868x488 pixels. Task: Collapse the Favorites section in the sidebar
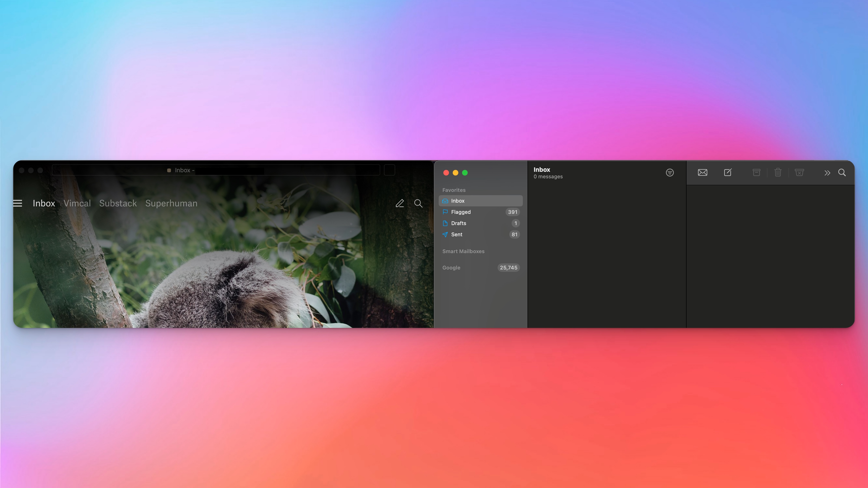[x=454, y=190]
